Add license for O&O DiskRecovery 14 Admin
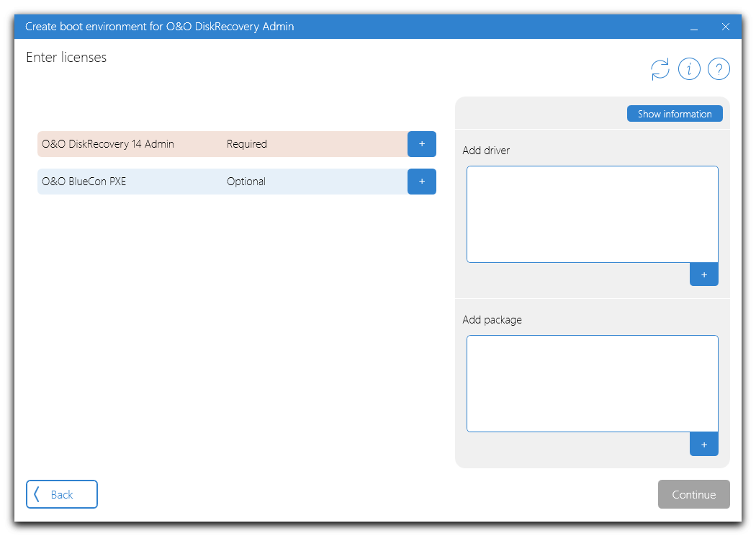Viewport: 756px width, 536px height. (x=421, y=144)
